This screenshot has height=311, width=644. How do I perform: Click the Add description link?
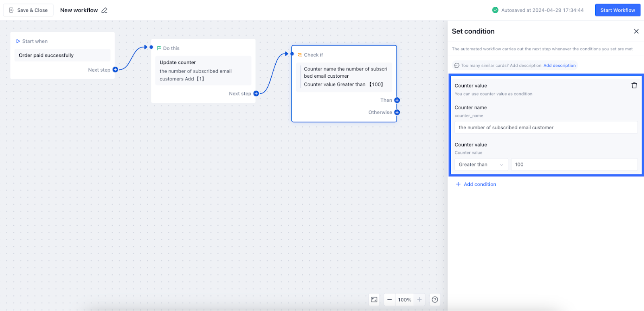(x=559, y=66)
